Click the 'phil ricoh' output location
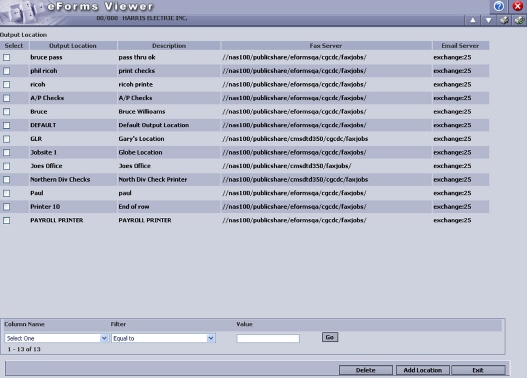 click(x=44, y=71)
